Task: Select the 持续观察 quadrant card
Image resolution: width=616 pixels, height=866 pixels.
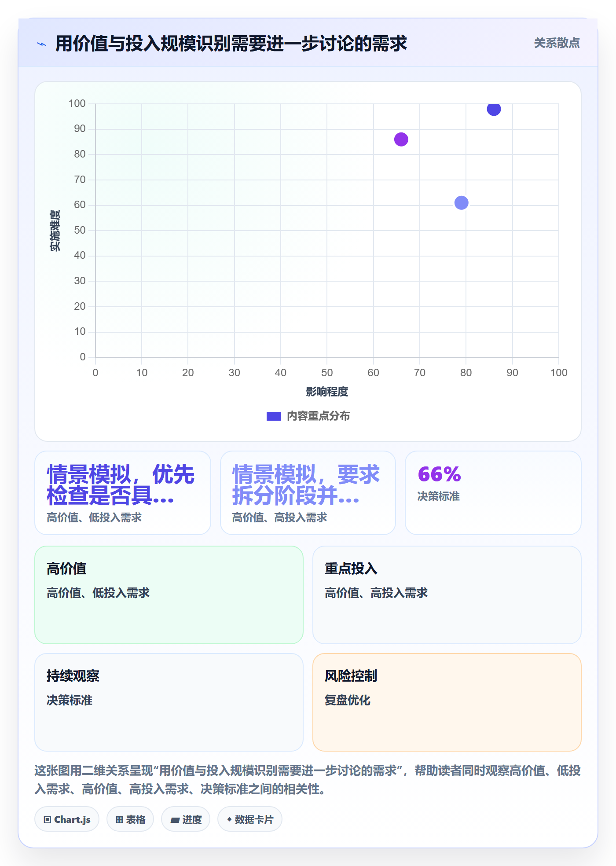Action: coord(169,702)
